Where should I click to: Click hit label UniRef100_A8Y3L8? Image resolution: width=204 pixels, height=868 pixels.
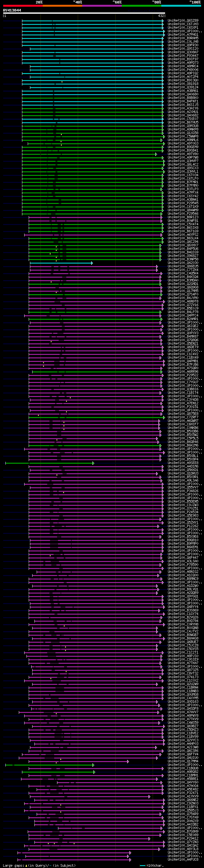pos(183,849)
